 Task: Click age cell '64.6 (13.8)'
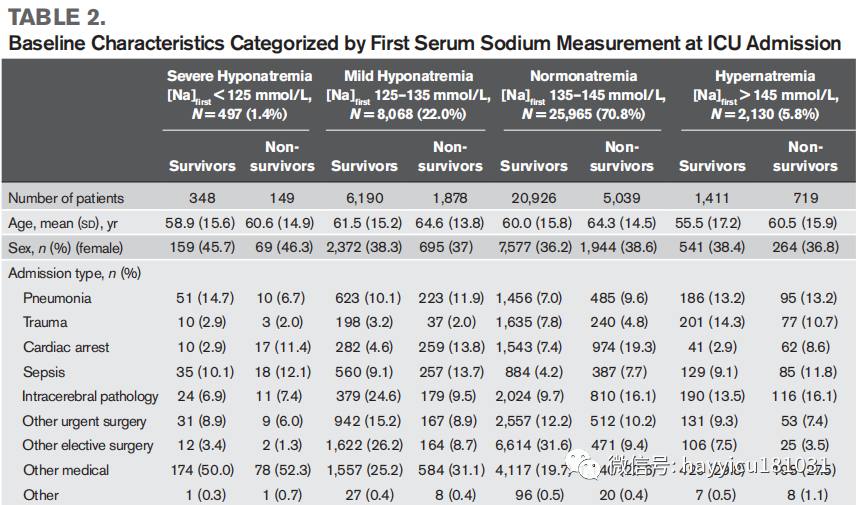tap(450, 223)
